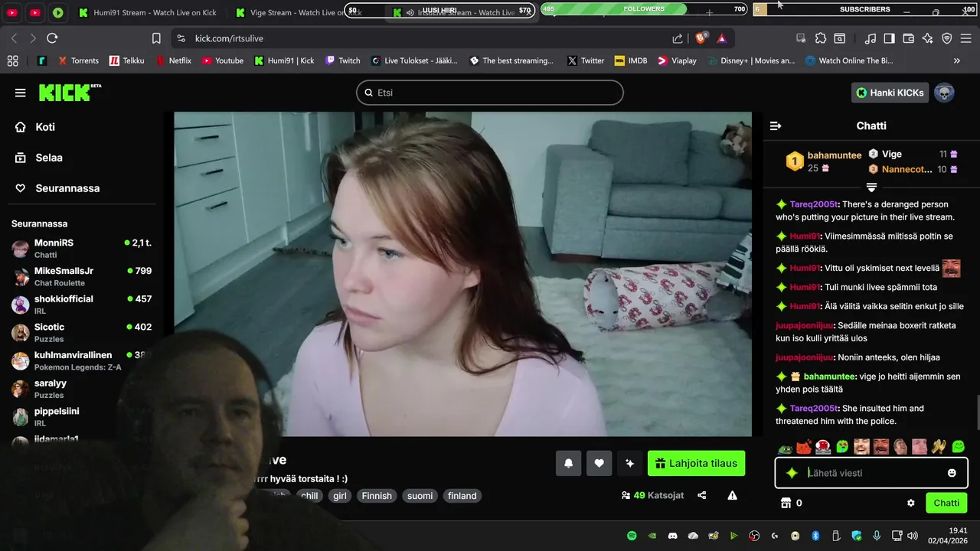
Task: Open the Viaplay bookmark
Action: 677,60
